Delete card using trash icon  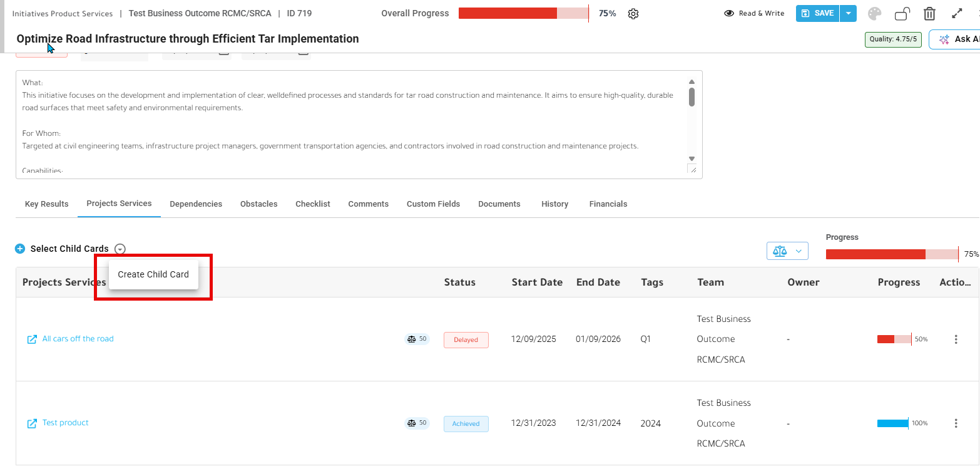pyautogui.click(x=930, y=14)
